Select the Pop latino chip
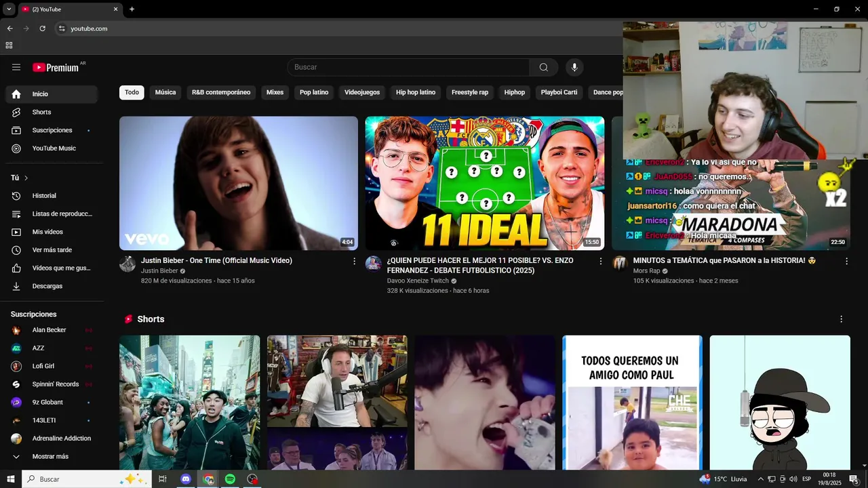The image size is (868, 488). coord(314,92)
